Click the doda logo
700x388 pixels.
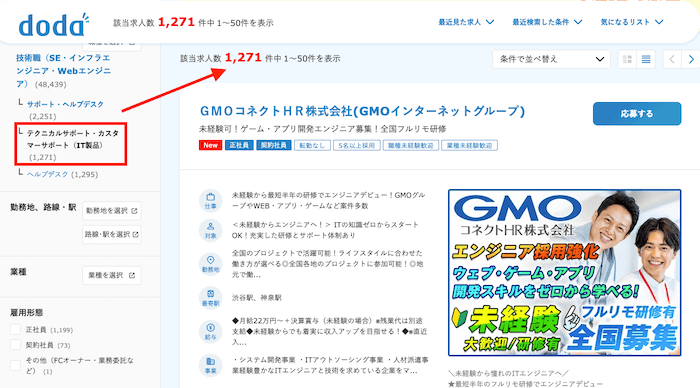click(54, 25)
